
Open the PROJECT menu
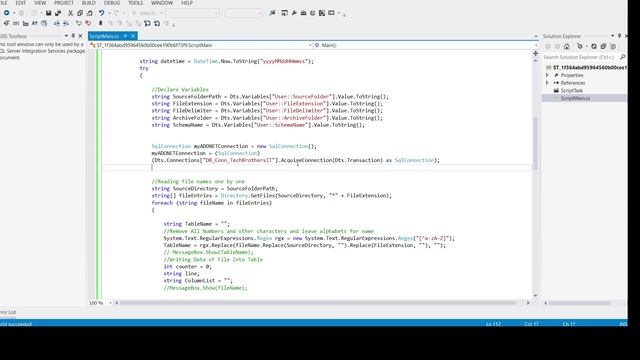pyautogui.click(x=64, y=3)
